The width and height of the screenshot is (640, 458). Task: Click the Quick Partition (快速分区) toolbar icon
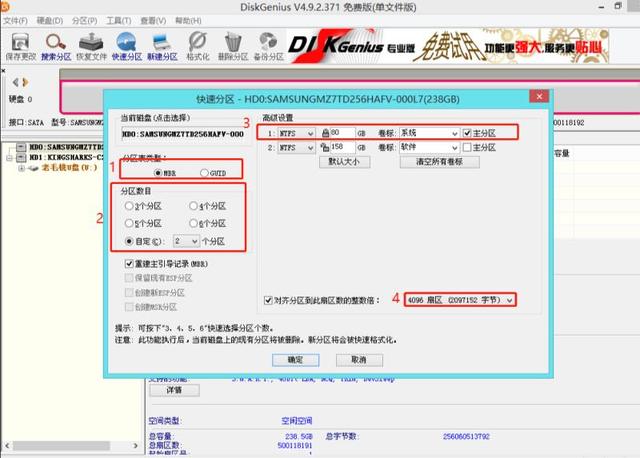click(127, 47)
